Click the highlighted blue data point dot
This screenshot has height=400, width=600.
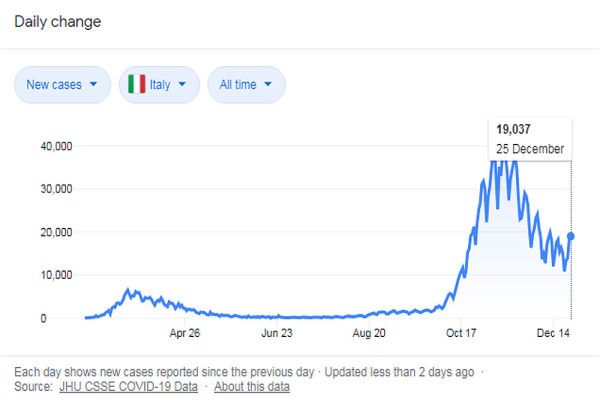coord(571,236)
